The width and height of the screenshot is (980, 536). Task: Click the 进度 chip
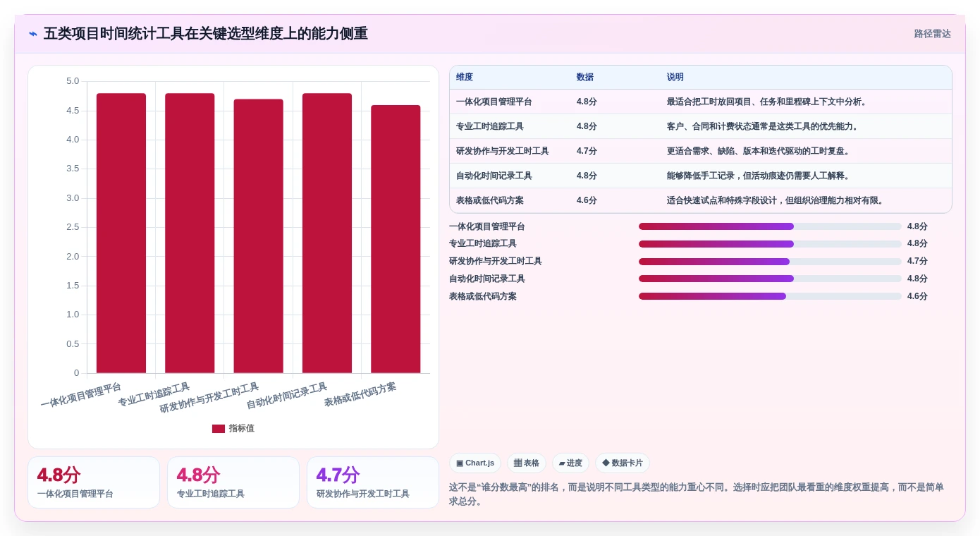pos(570,463)
